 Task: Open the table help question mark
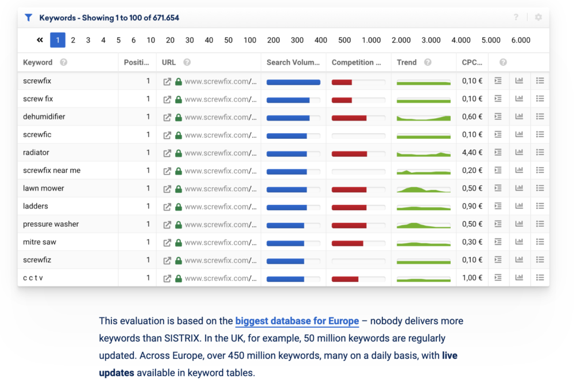pyautogui.click(x=516, y=17)
